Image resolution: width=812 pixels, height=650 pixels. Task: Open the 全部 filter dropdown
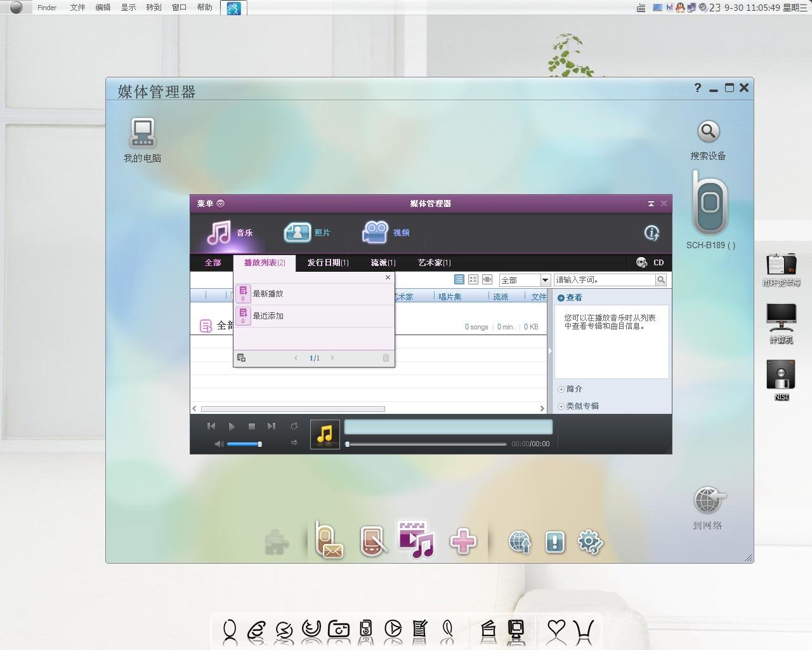[544, 280]
